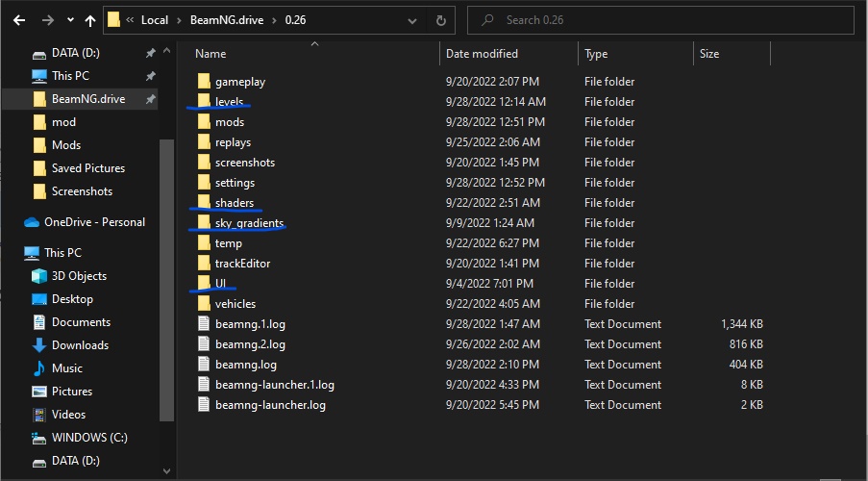Click the 0.26 breadcrumb segment
Image resolution: width=868 pixels, height=481 pixels.
coord(295,20)
